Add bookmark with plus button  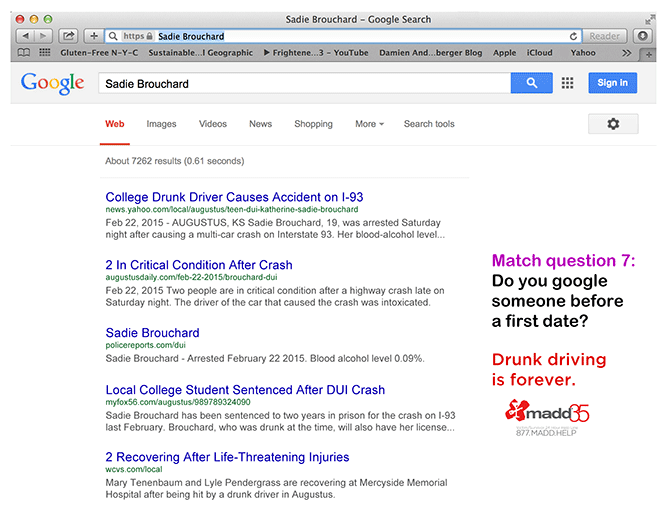point(94,36)
